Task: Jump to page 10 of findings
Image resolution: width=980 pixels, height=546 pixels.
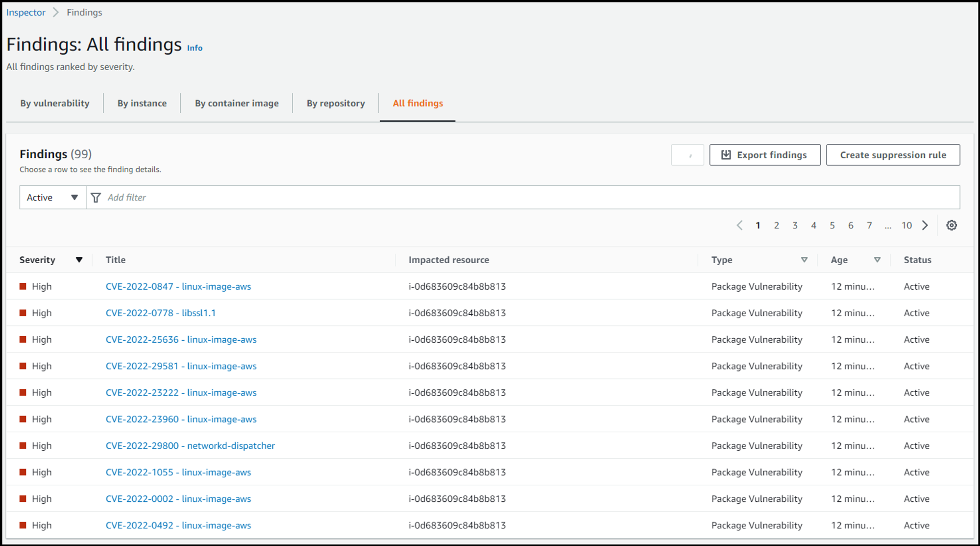Action: pyautogui.click(x=906, y=225)
